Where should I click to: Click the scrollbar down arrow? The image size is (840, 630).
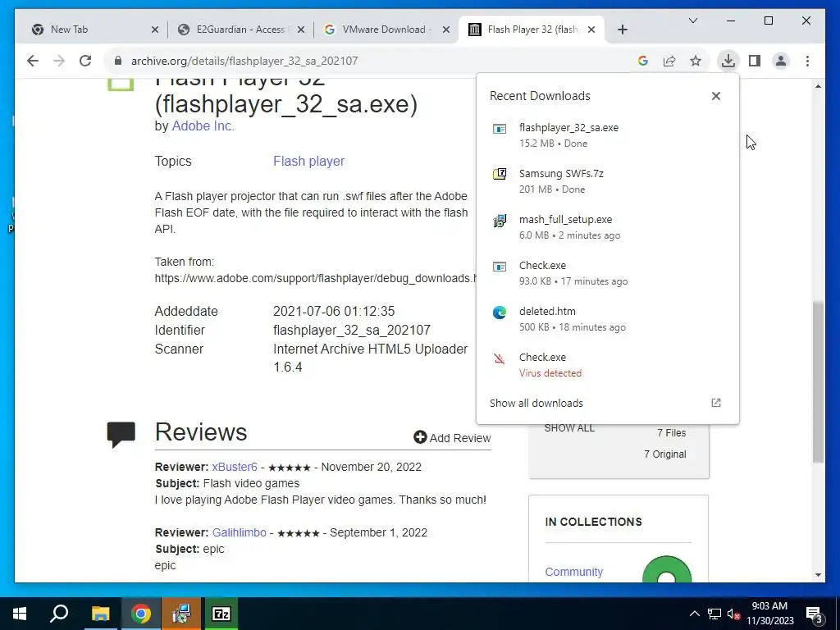[818, 575]
